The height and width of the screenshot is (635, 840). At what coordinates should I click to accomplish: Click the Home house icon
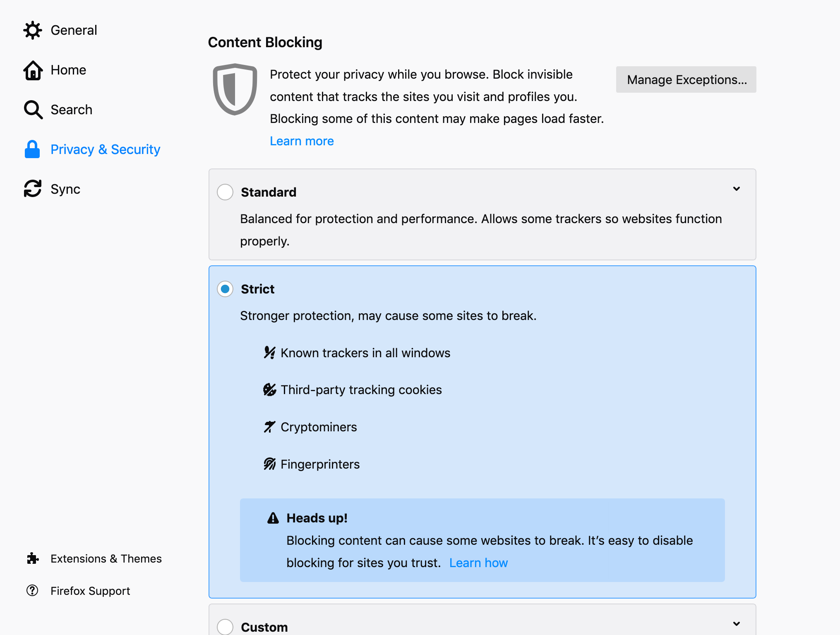click(x=33, y=70)
